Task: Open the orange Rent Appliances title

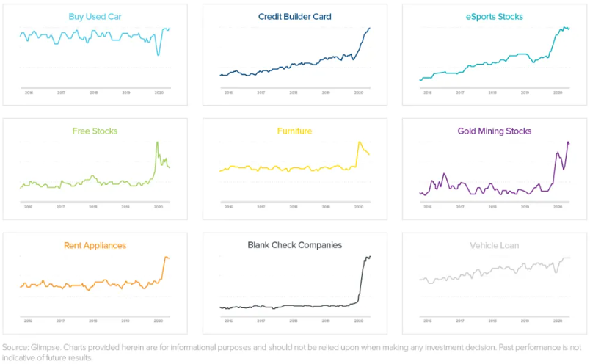Action: coord(95,245)
